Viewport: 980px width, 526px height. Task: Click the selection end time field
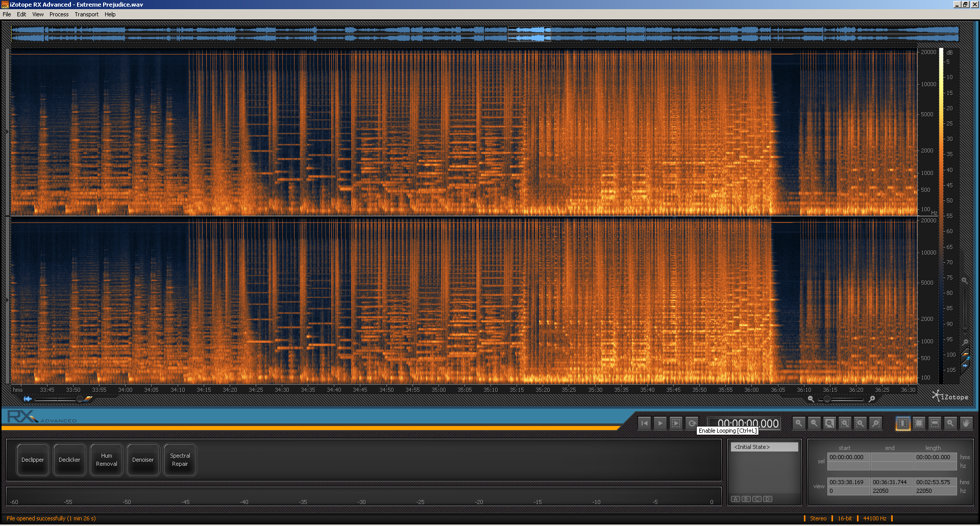(x=892, y=457)
